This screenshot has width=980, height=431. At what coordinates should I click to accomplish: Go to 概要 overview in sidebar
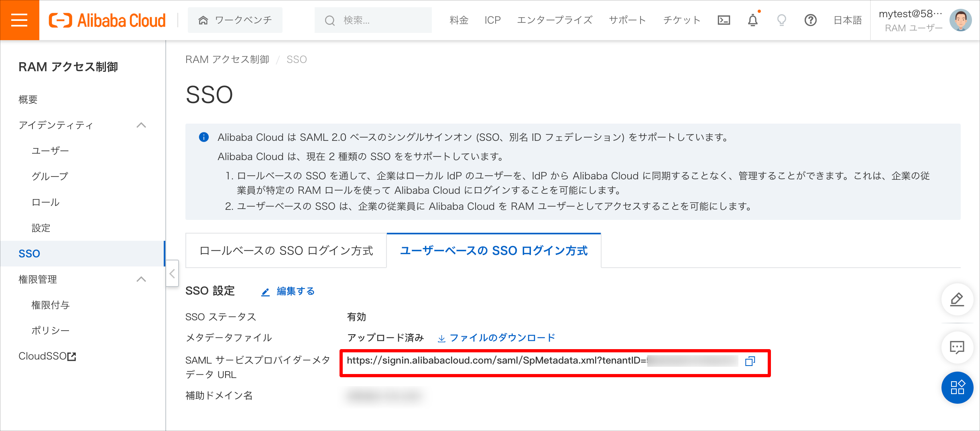28,100
